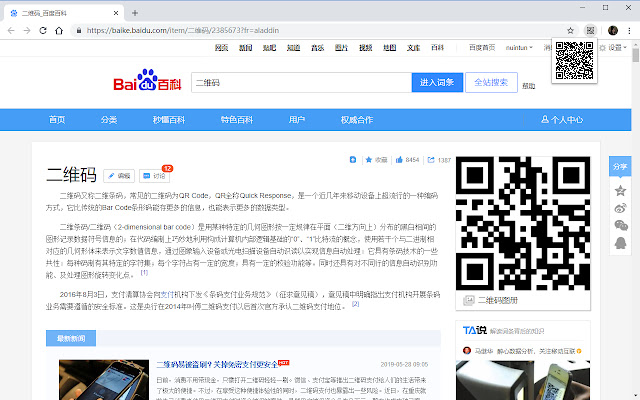The image size is (640, 400).
Task: Close the 二维码_百度百科 tab
Action: pos(116,13)
